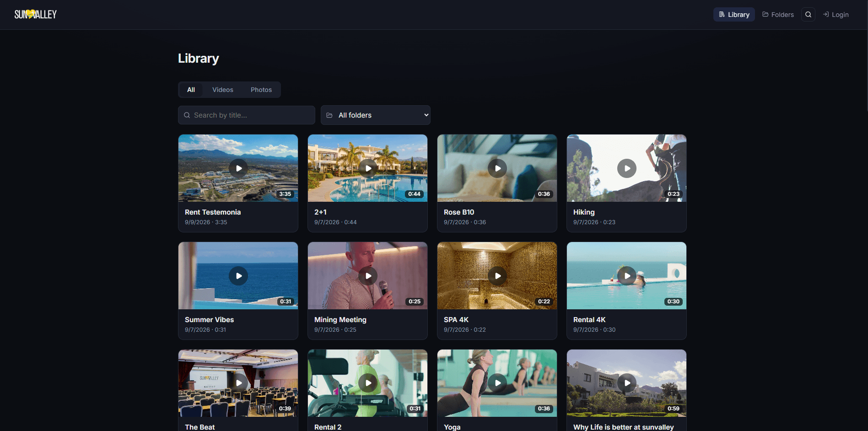Open the search icon in the top navigation
This screenshot has height=431, width=868.
coord(808,15)
